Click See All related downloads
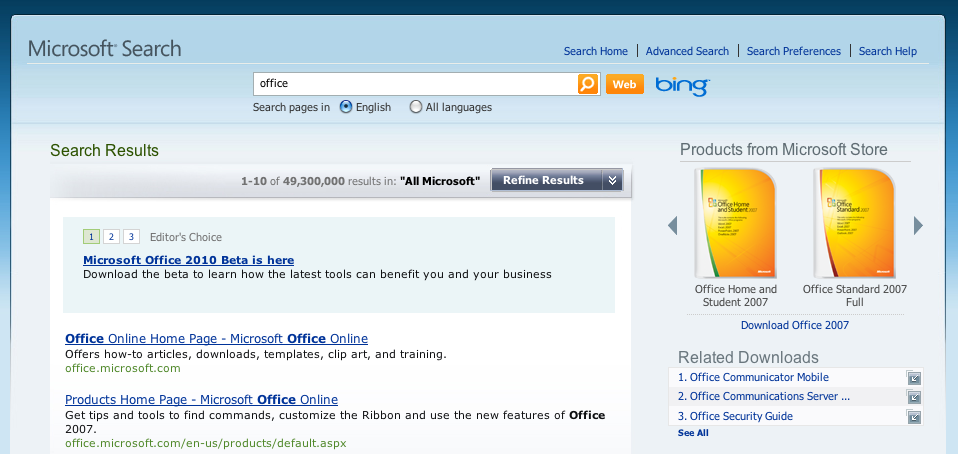This screenshot has width=958, height=454. click(x=693, y=433)
